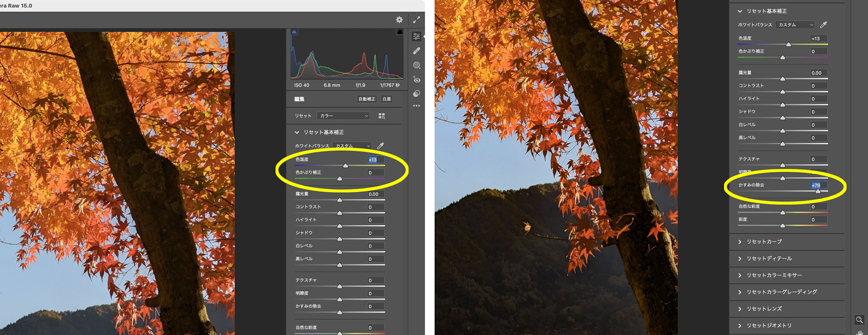This screenshot has height=335, width=868.
Task: Pick white balance eyedropper in right window
Action: (824, 24)
